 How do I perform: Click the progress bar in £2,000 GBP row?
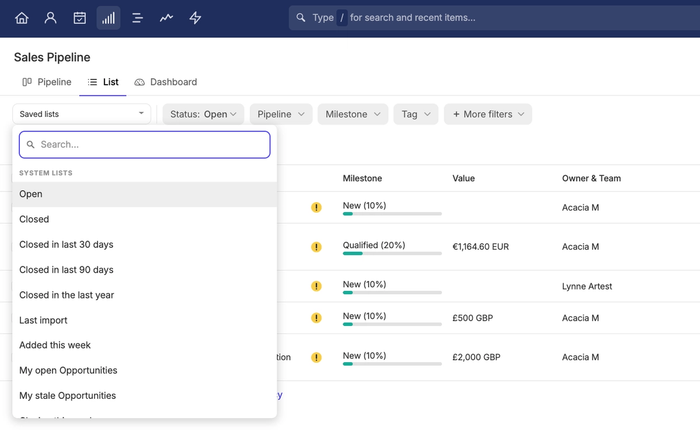click(392, 364)
